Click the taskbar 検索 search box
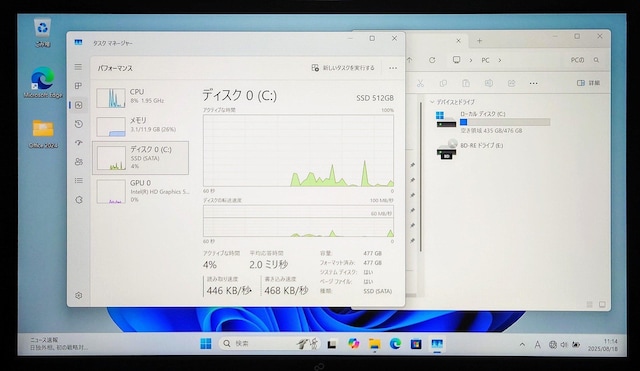Image resolution: width=640 pixels, height=371 pixels. tap(269, 344)
